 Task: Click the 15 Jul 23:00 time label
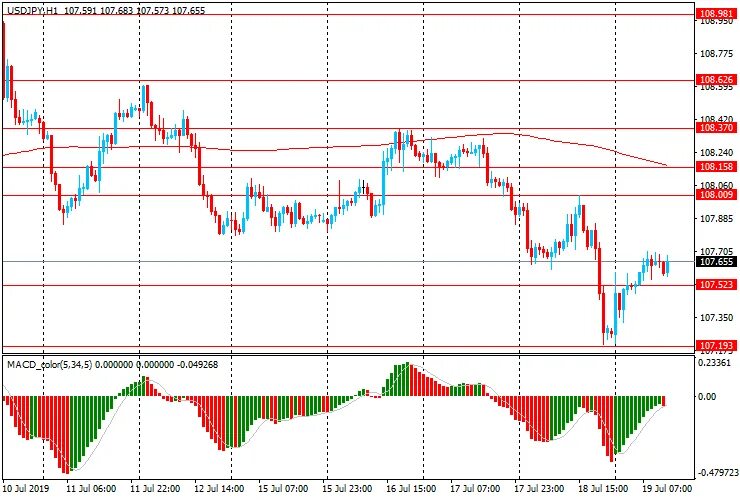coord(347,488)
